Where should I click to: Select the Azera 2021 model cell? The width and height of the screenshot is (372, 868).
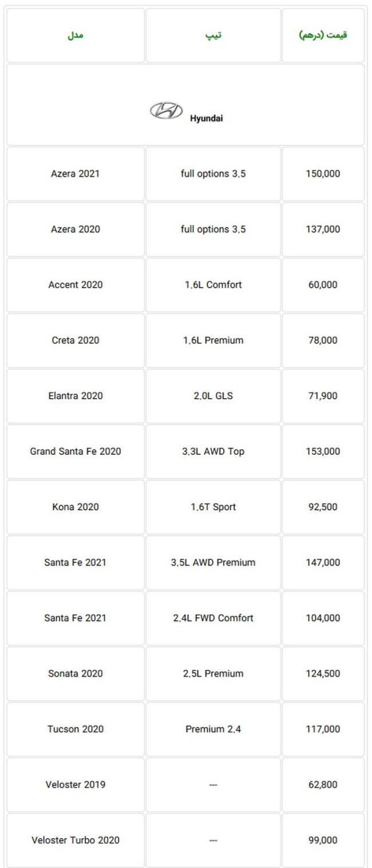(x=76, y=174)
